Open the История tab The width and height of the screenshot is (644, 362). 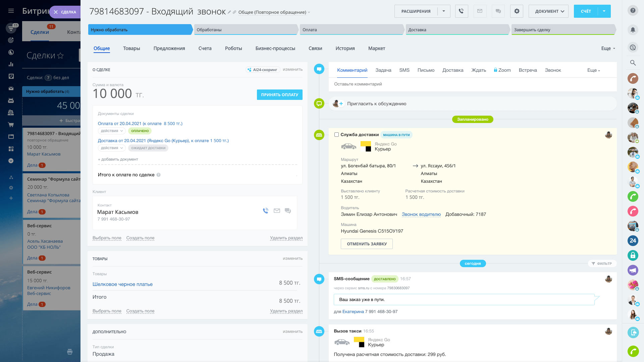[344, 48]
